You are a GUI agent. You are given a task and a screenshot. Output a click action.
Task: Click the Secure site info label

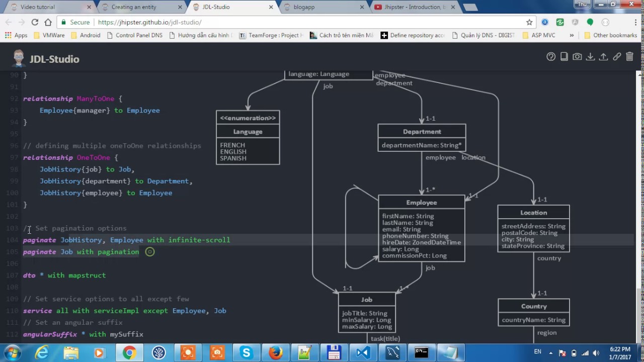click(x=75, y=22)
